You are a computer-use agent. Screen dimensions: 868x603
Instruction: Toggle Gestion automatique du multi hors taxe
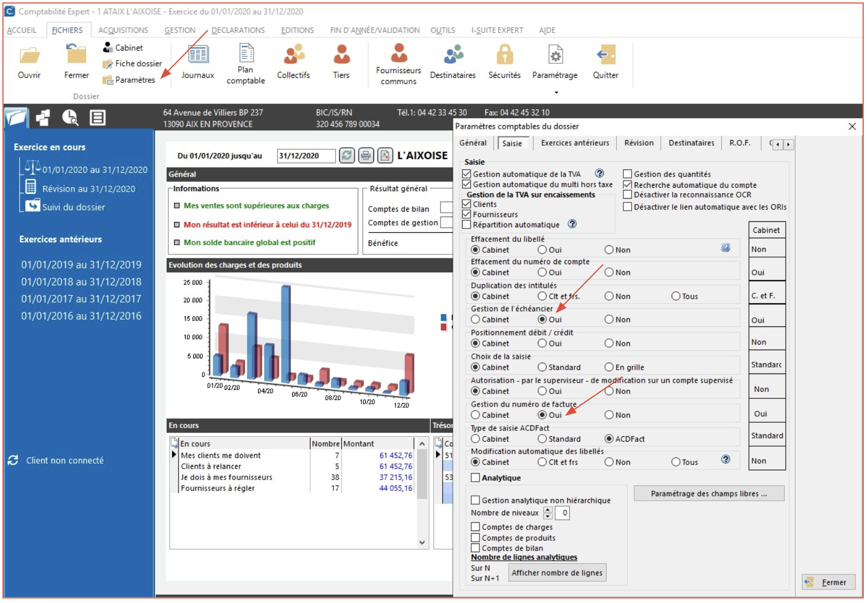pos(466,184)
